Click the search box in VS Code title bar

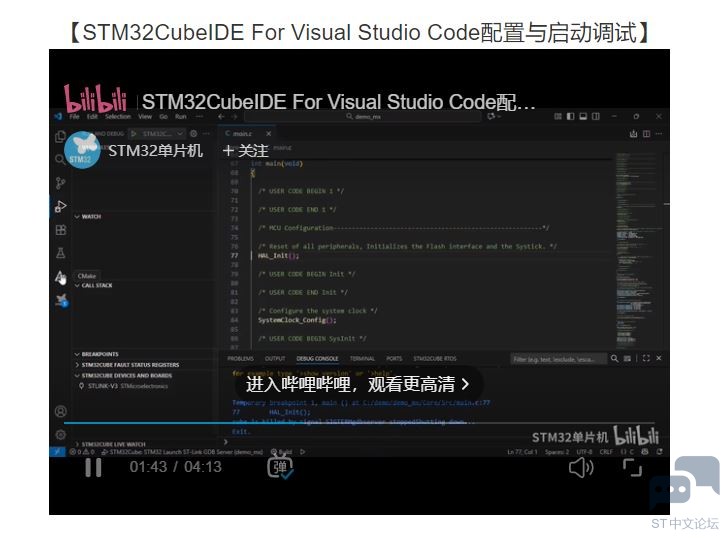tap(363, 117)
